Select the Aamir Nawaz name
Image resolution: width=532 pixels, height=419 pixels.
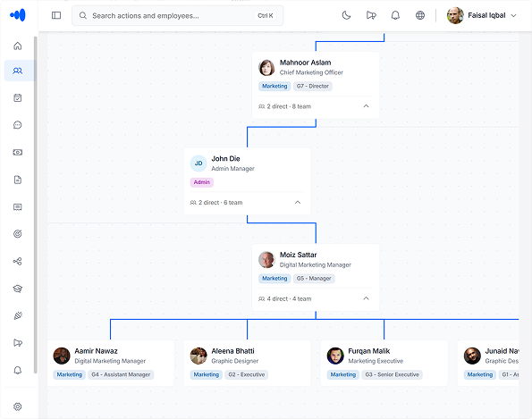tap(96, 351)
